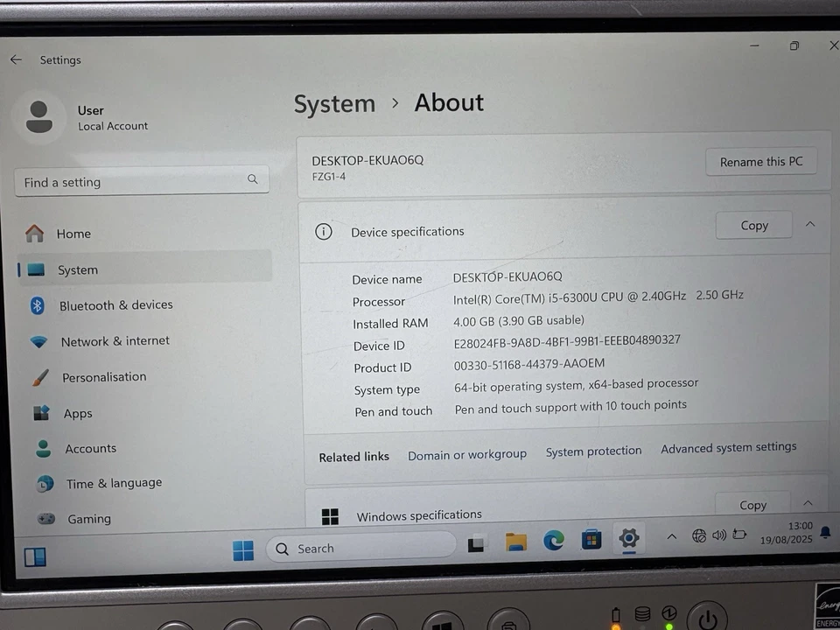Expand hidden icons in the system tray
The width and height of the screenshot is (840, 630).
(x=671, y=535)
